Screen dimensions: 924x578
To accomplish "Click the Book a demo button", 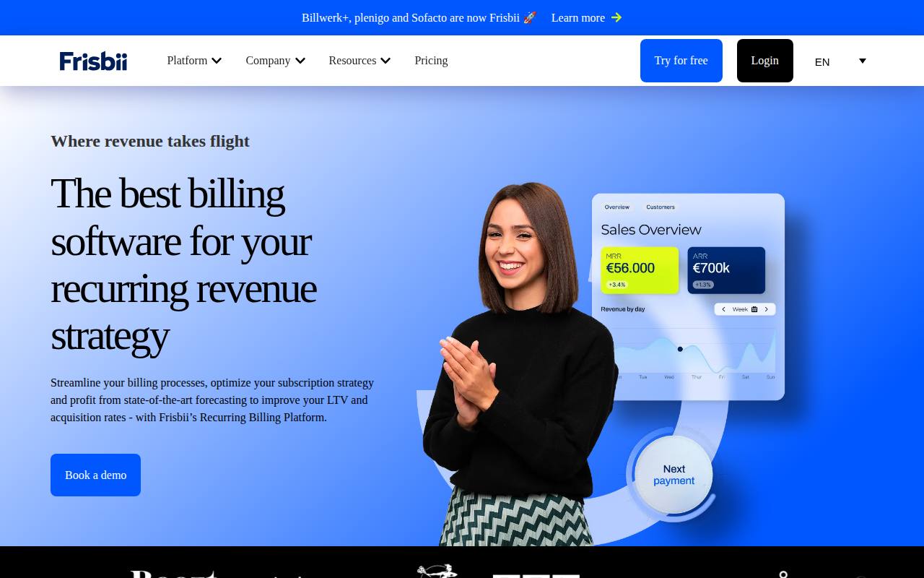I will point(95,475).
